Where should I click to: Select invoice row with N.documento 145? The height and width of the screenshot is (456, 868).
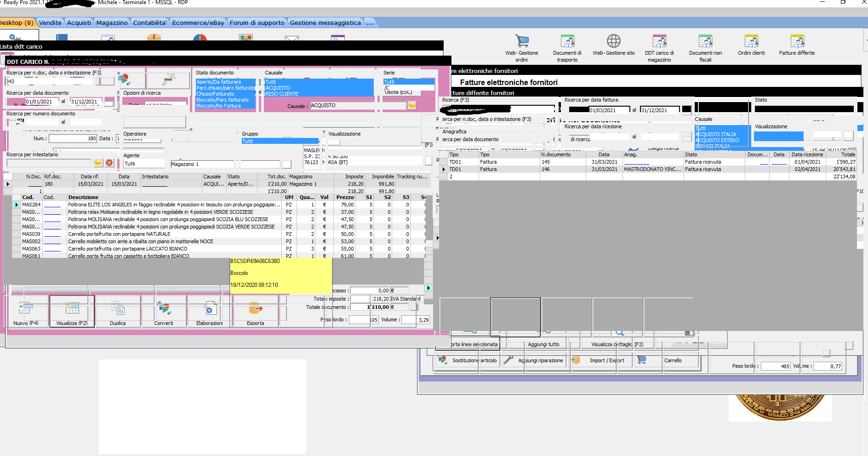click(648, 162)
